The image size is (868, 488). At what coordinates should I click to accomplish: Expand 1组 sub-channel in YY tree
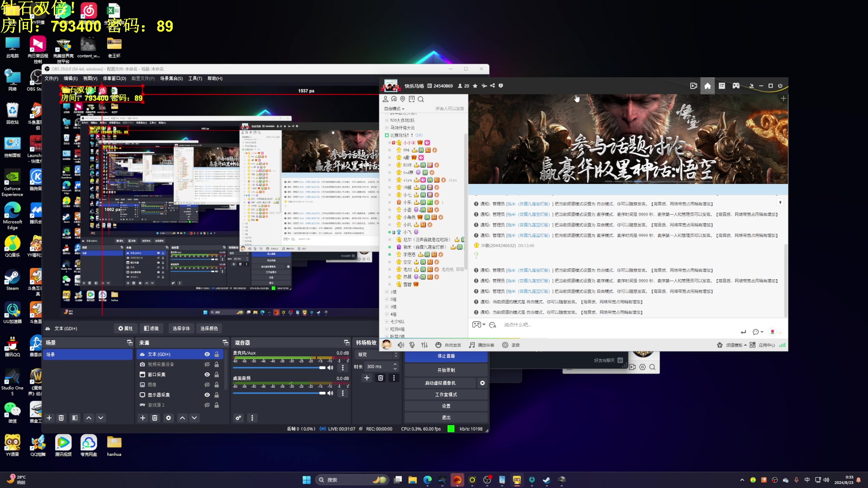tap(387, 292)
